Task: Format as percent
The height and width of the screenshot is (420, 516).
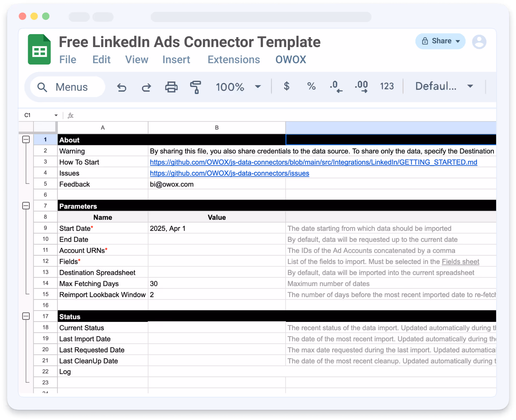Action: click(x=311, y=86)
